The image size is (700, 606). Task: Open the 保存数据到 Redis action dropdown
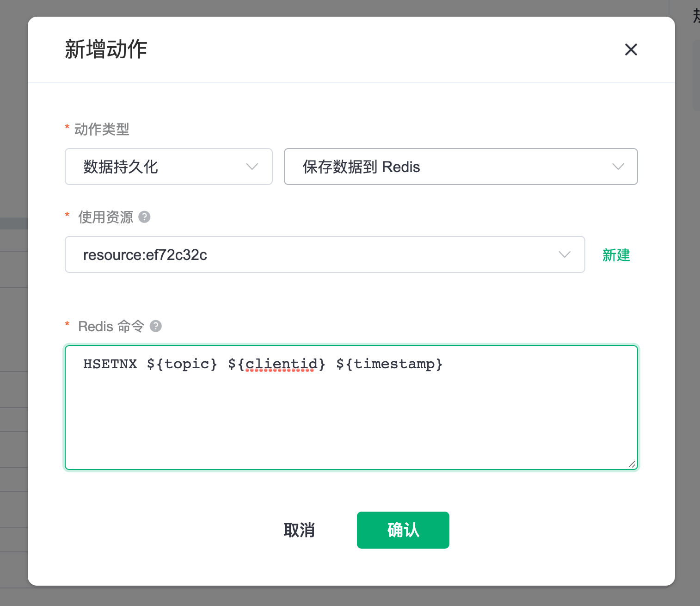[x=460, y=167]
